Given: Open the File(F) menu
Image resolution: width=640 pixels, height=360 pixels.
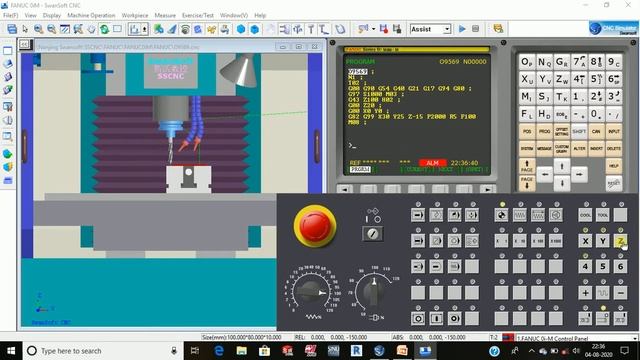Looking at the screenshot, I should [x=11, y=15].
